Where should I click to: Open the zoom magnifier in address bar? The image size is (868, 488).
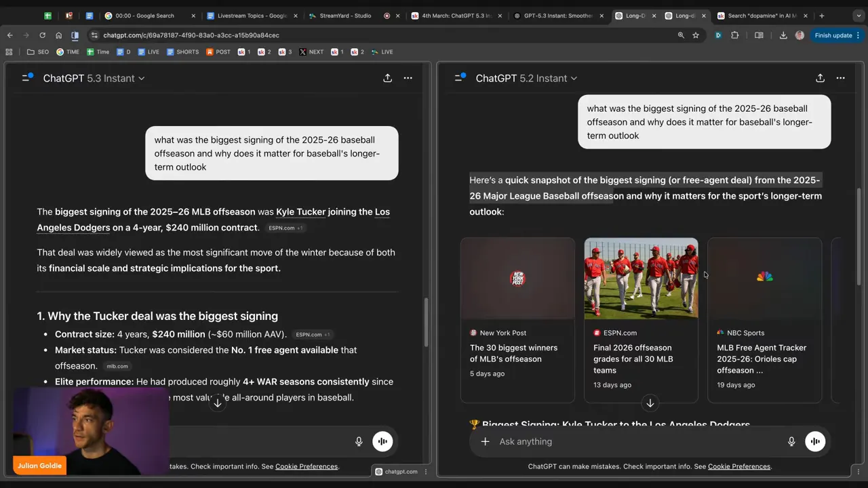point(680,35)
